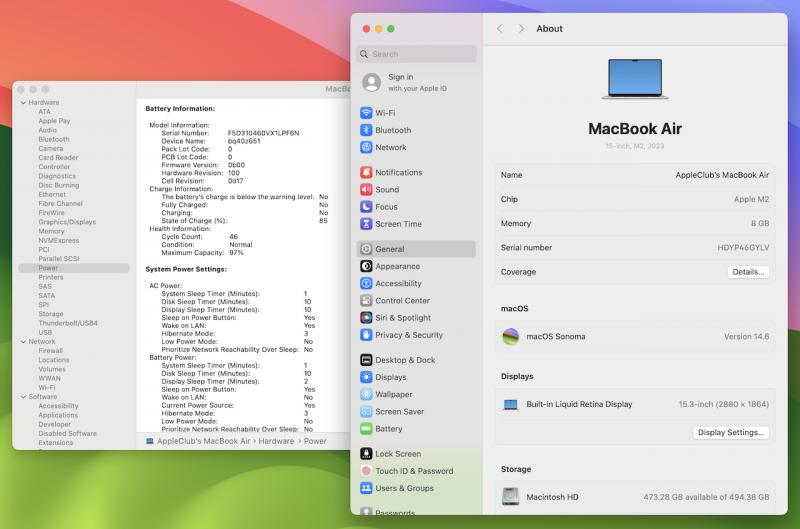Click the macOS Sonoma logo icon
The width and height of the screenshot is (800, 529).
510,337
